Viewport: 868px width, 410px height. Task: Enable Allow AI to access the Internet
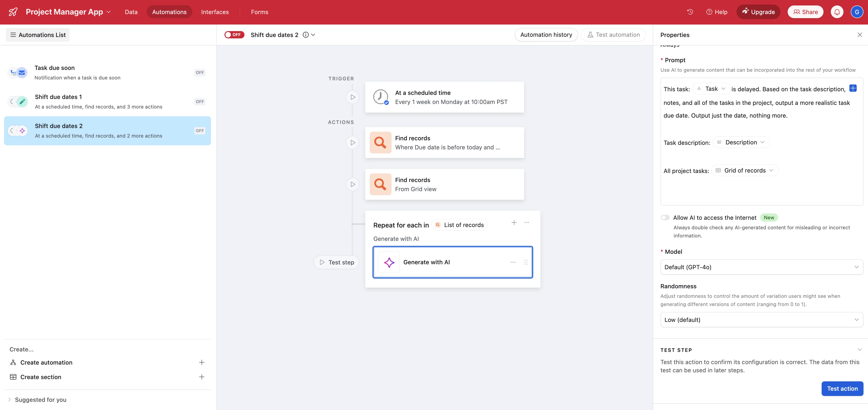click(x=665, y=218)
